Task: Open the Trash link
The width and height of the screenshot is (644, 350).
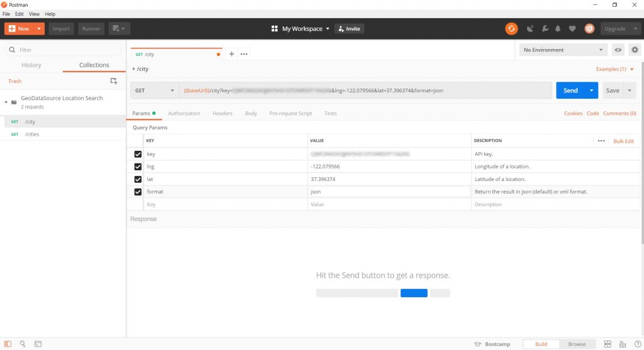Action: 15,81
